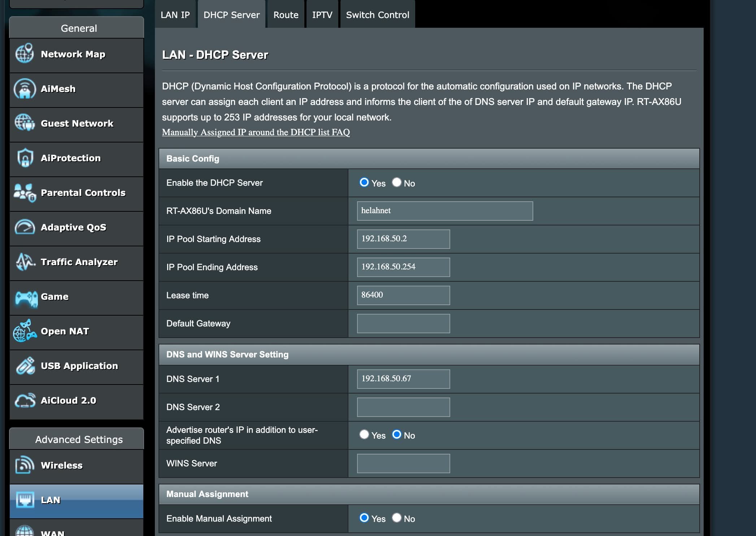Open the Switch Control tab

pos(377,15)
